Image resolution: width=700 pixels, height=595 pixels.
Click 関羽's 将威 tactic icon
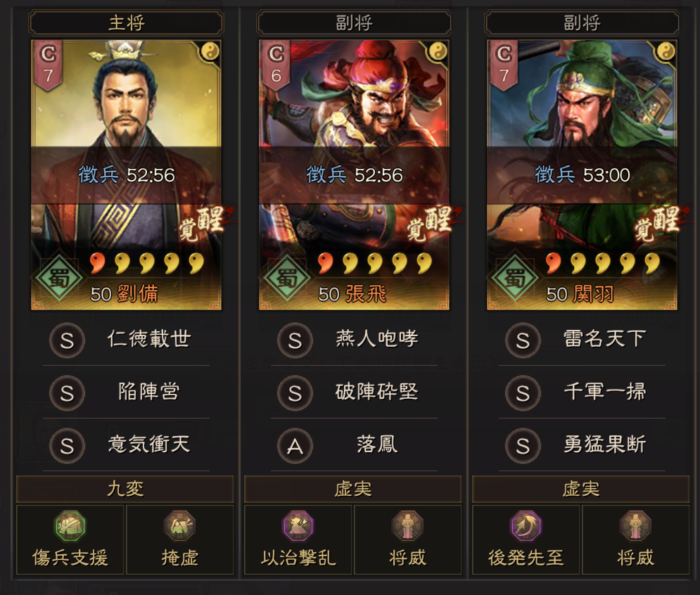635,526
